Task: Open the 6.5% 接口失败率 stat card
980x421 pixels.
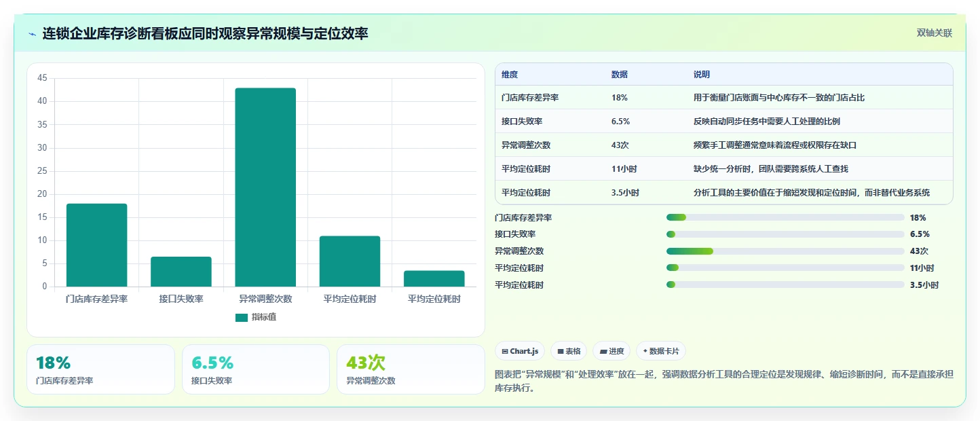Action: (256, 369)
